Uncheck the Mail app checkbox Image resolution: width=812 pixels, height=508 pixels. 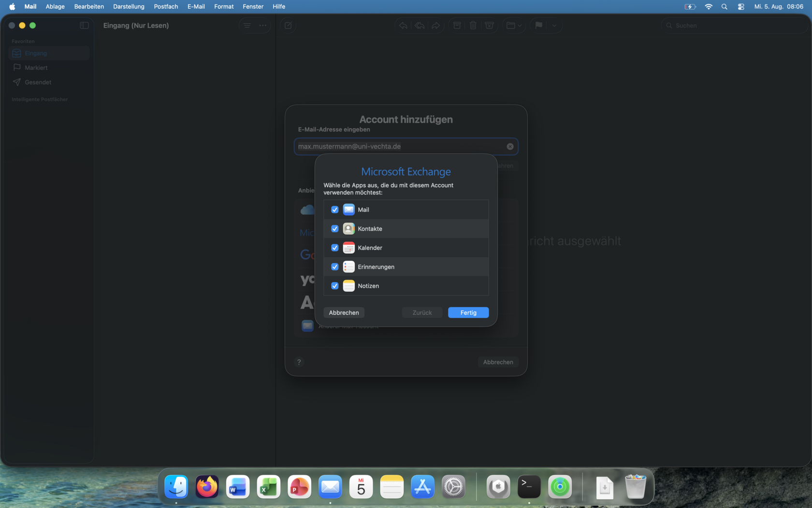(x=334, y=209)
